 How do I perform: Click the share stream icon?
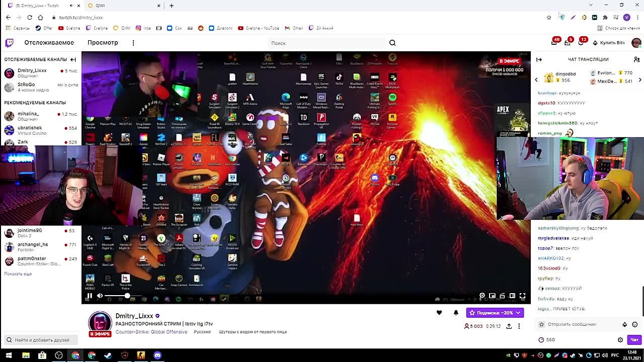(509, 326)
